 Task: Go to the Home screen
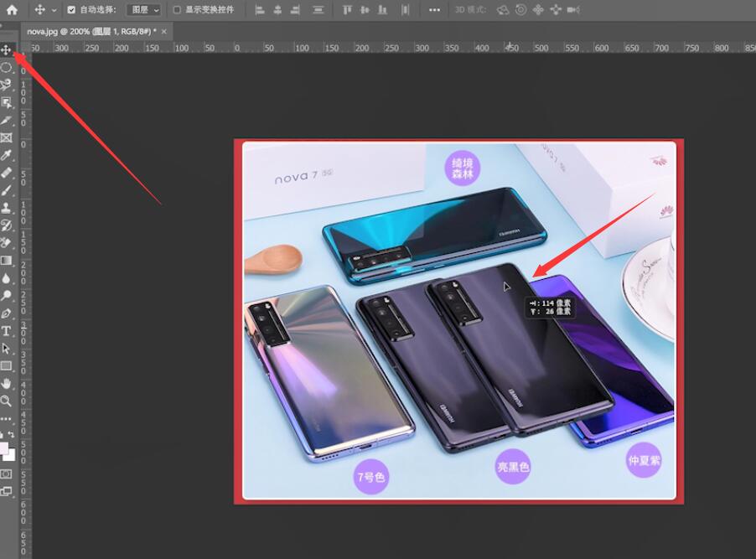tap(12, 10)
